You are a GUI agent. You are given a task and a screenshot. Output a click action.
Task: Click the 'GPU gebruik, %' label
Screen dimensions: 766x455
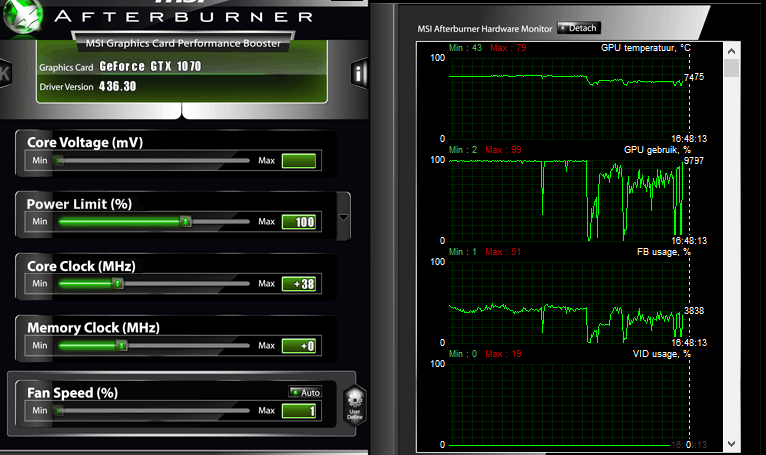(657, 150)
